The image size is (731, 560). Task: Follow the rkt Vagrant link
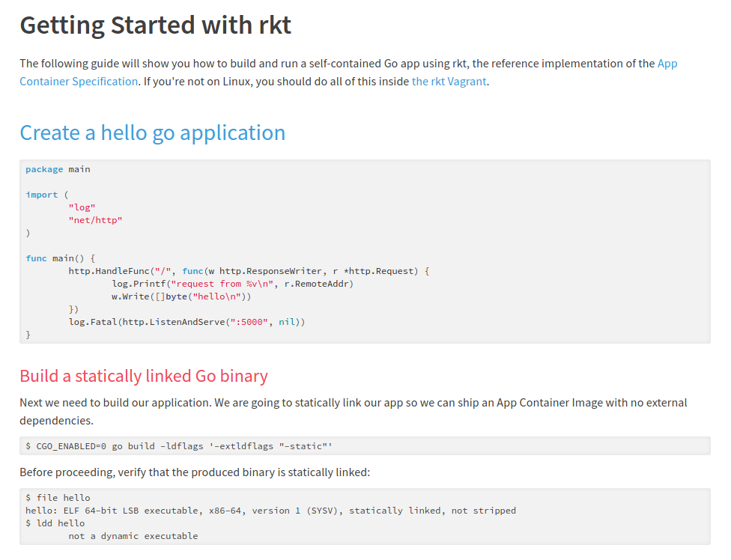click(x=449, y=82)
